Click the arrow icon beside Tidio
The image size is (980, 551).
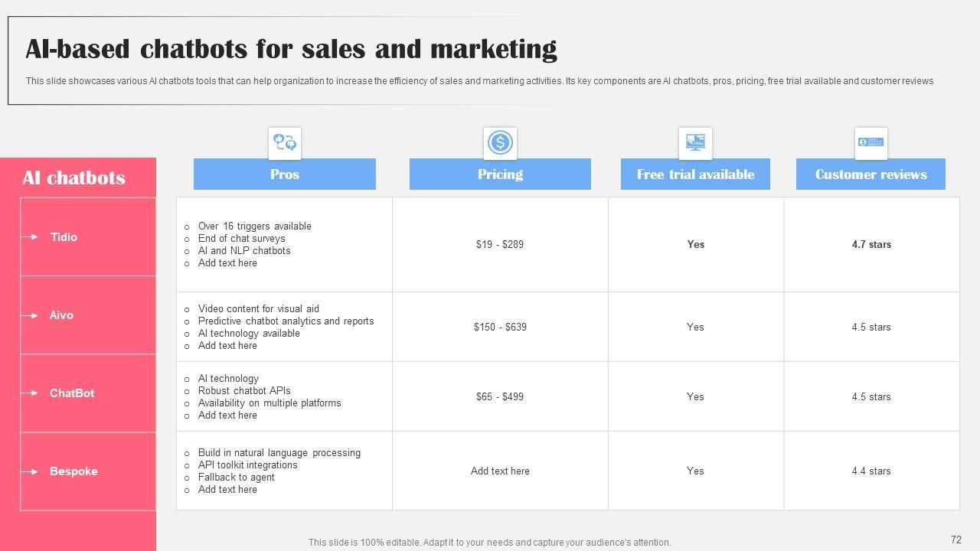tap(30, 237)
